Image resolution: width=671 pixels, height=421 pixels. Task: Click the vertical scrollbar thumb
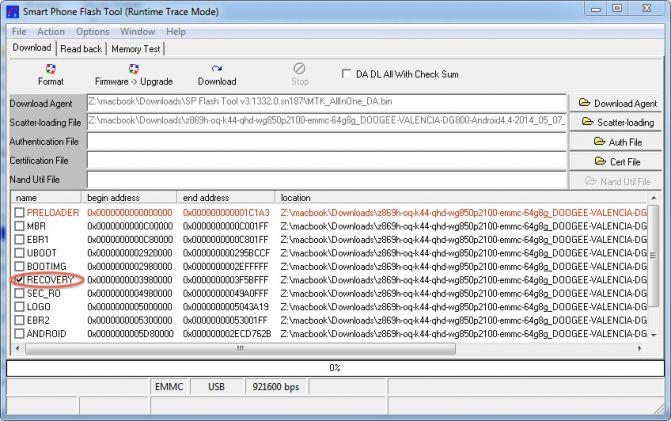(653, 256)
